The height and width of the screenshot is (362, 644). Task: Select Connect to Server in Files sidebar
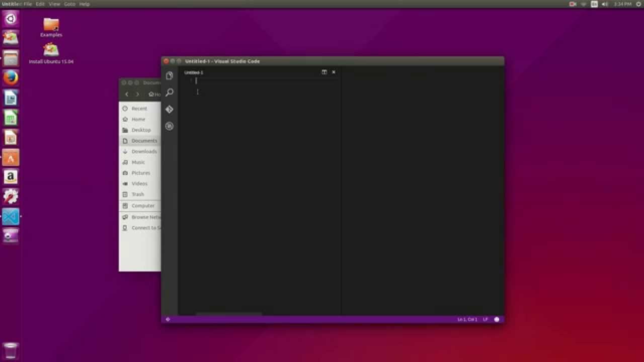140,228
